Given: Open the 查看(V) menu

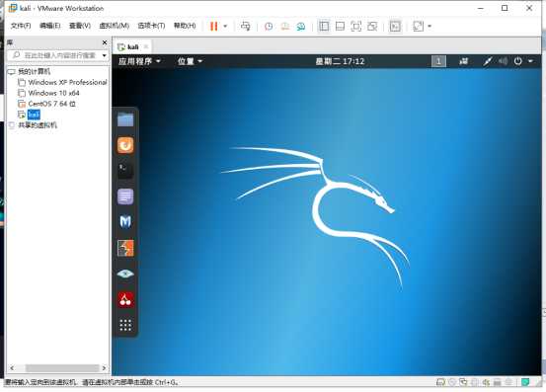Looking at the screenshot, I should coord(80,26).
